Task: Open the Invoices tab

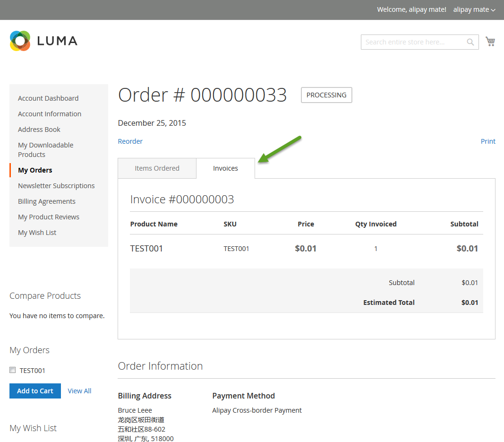Action: click(225, 168)
